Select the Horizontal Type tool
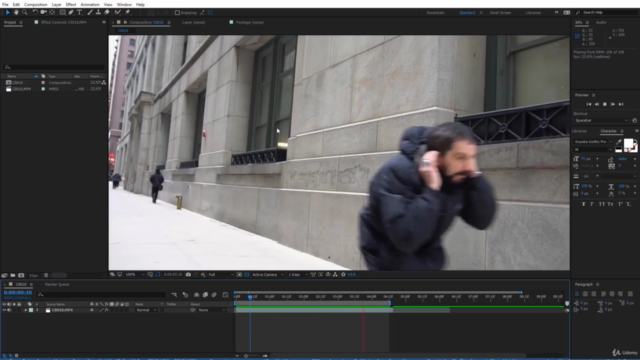 tap(80, 13)
